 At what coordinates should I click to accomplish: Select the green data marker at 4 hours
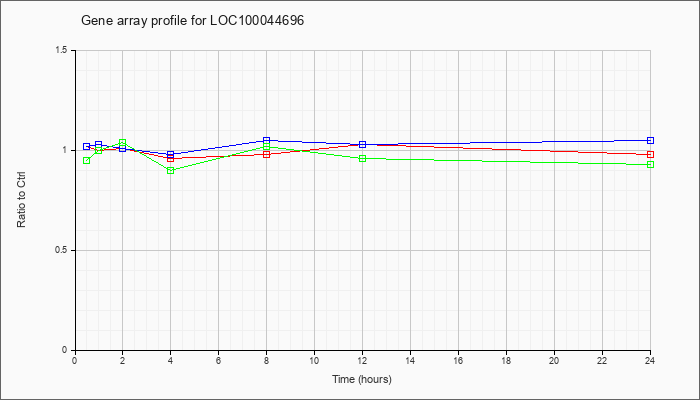[171, 171]
